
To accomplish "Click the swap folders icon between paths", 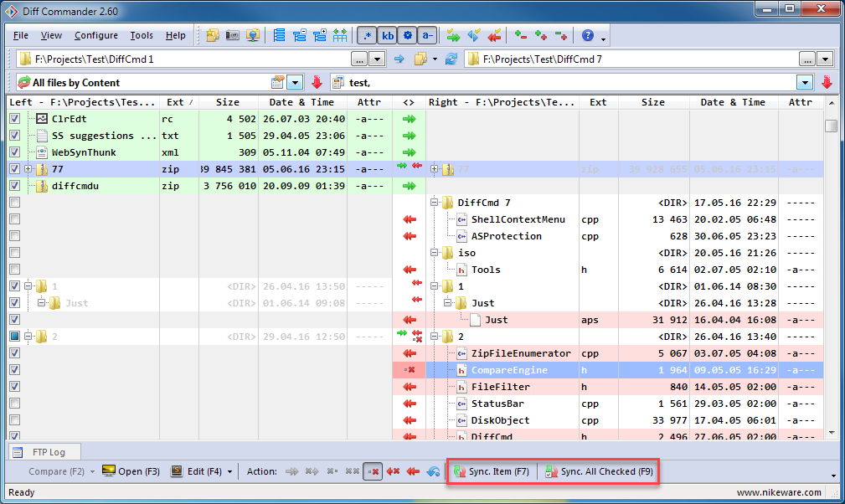I will click(399, 59).
